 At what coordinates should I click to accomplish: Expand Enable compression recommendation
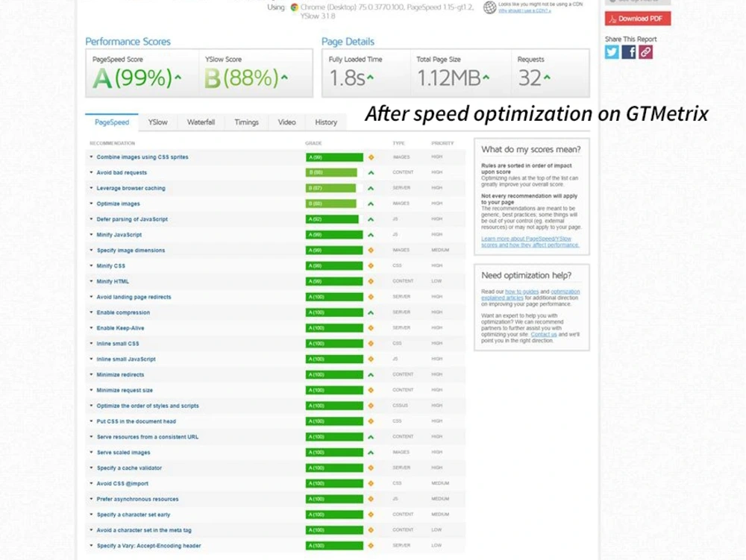tap(123, 312)
